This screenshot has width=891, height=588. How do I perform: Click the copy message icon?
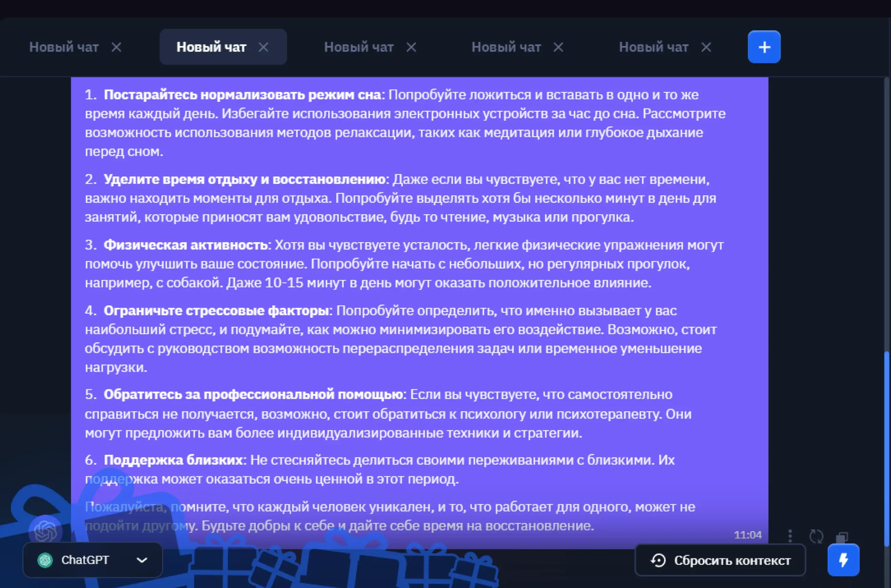coord(842,537)
